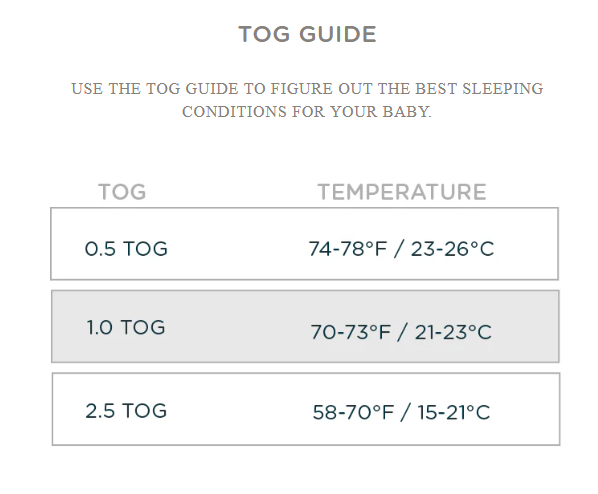Click the 58-70°F / 15-21°C temperature text
The image size is (598, 494).
click(x=401, y=412)
